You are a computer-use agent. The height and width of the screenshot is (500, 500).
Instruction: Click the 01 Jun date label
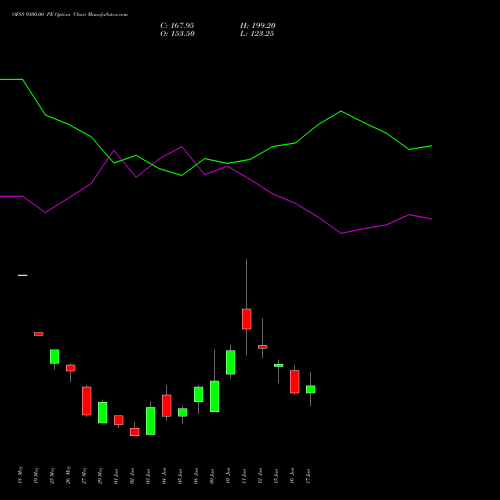(x=116, y=476)
